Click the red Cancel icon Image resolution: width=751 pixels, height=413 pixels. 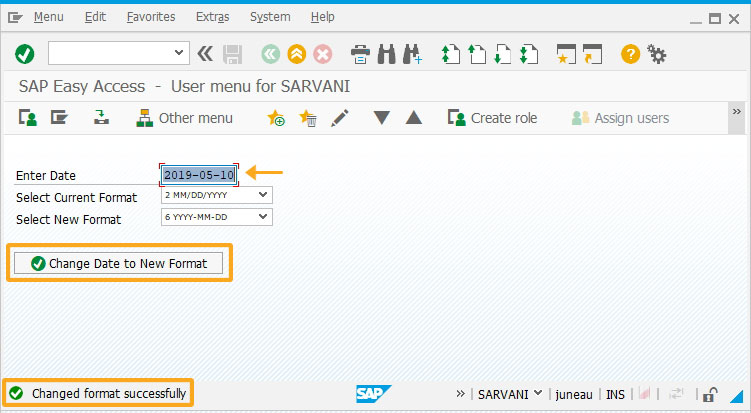[x=323, y=54]
